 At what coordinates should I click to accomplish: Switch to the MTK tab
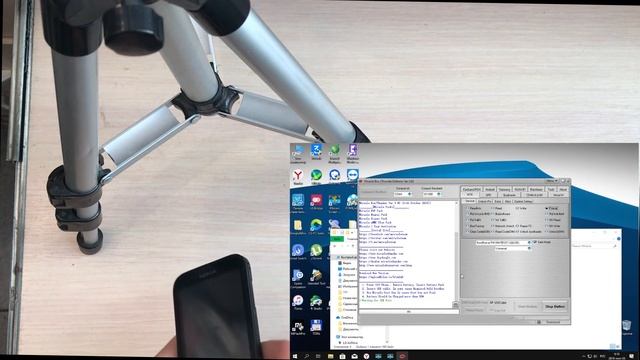point(469,195)
